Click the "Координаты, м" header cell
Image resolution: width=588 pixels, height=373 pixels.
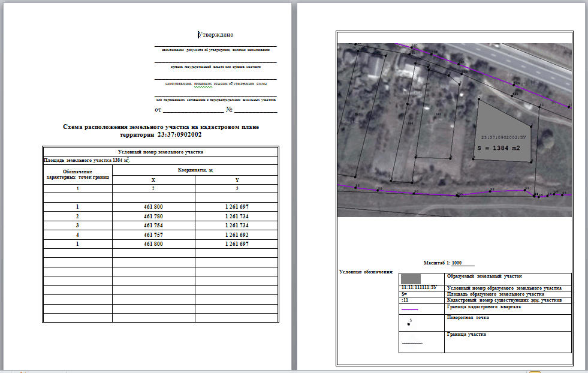(195, 170)
